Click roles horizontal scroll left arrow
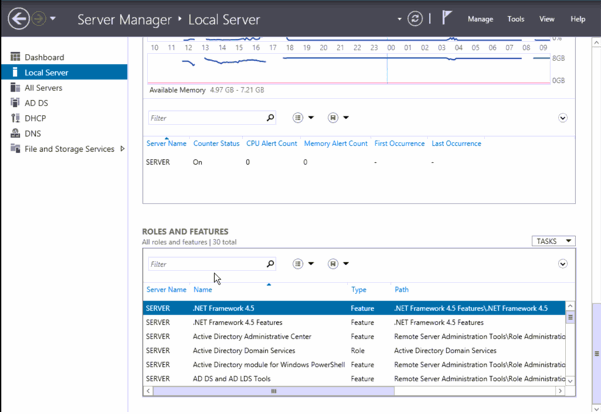 [148, 391]
